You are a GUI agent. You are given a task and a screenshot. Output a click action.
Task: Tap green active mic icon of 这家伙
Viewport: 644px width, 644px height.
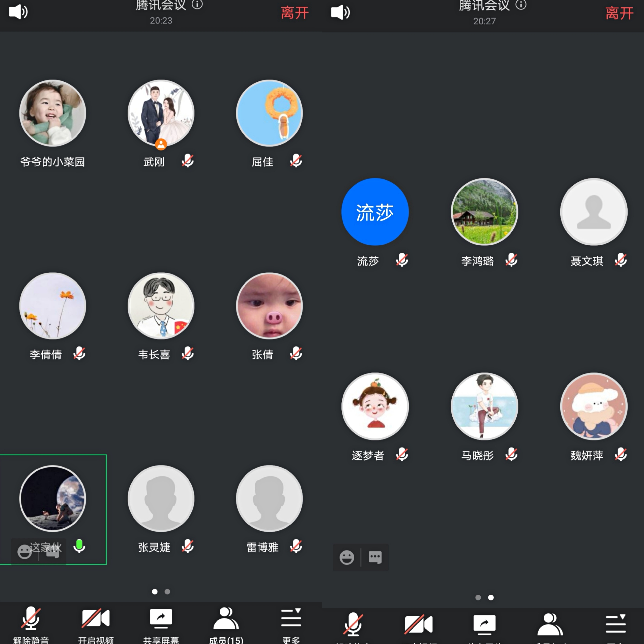[79, 546]
